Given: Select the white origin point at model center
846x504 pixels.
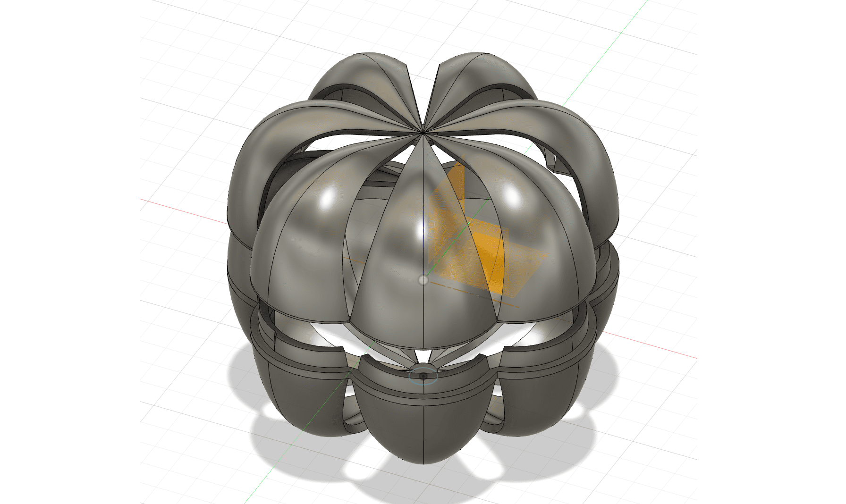Looking at the screenshot, I should 423,280.
